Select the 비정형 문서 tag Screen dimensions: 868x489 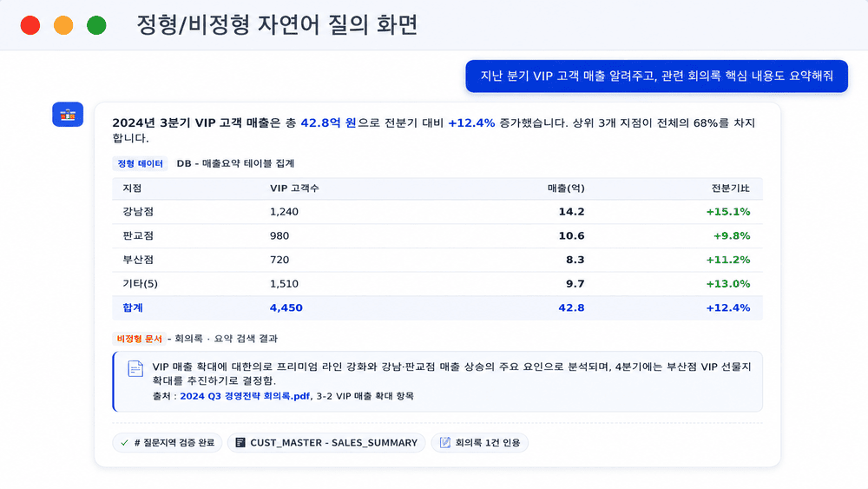pos(140,339)
